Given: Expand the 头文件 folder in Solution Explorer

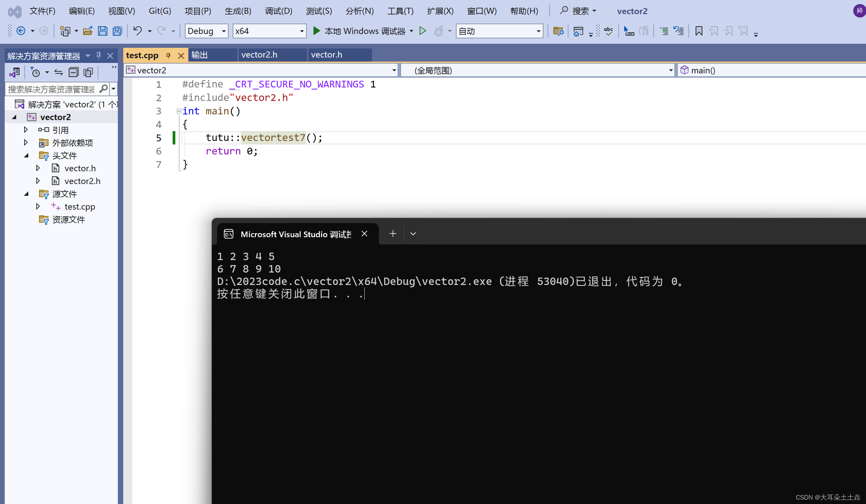Looking at the screenshot, I should point(25,155).
